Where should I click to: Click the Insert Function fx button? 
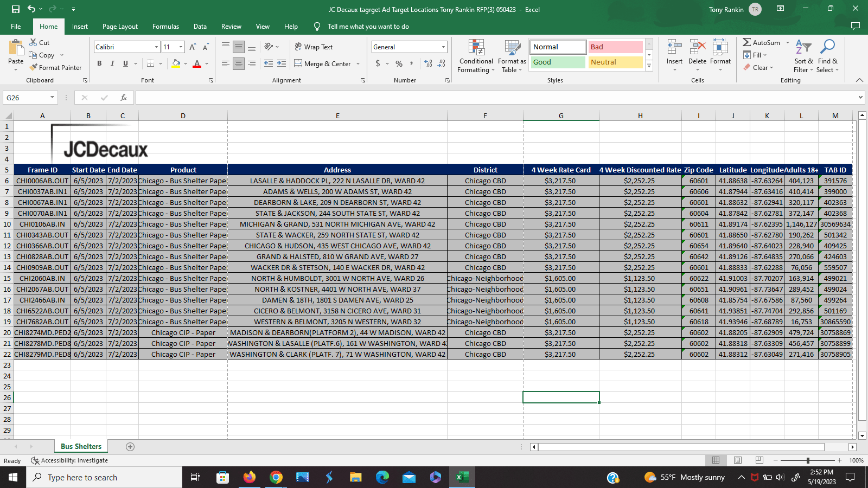(x=124, y=98)
